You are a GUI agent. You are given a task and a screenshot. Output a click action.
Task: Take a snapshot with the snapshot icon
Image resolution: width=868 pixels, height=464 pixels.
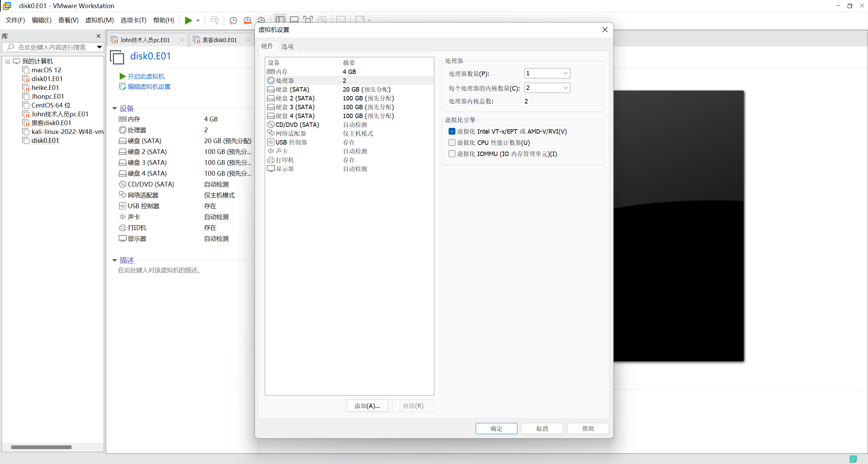[x=233, y=20]
